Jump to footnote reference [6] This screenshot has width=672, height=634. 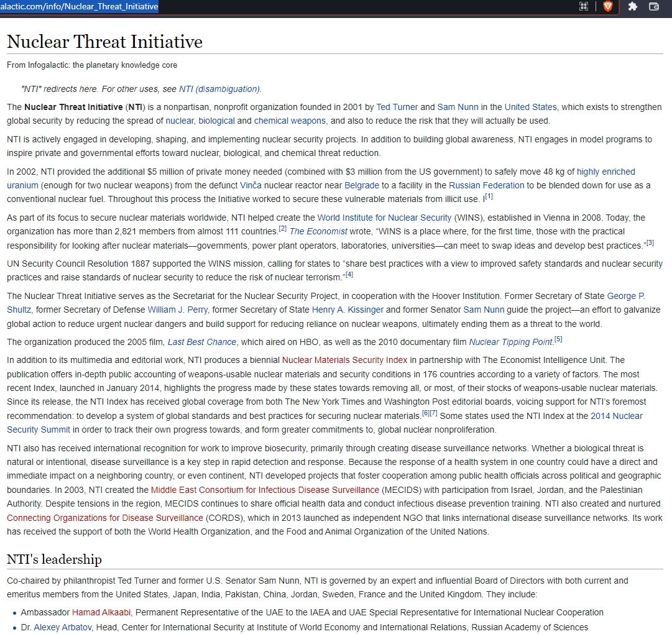[426, 413]
